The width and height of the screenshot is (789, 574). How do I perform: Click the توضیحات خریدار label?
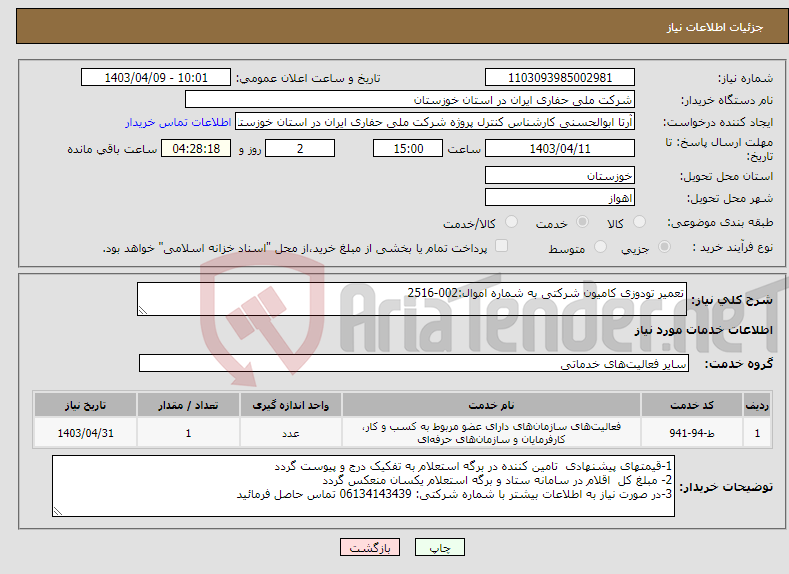pyautogui.click(x=726, y=487)
